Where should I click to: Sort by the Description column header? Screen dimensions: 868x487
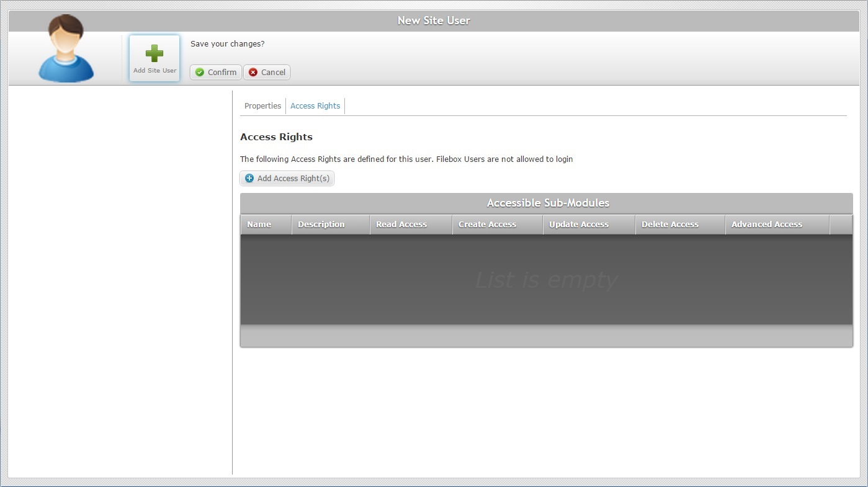tap(331, 225)
